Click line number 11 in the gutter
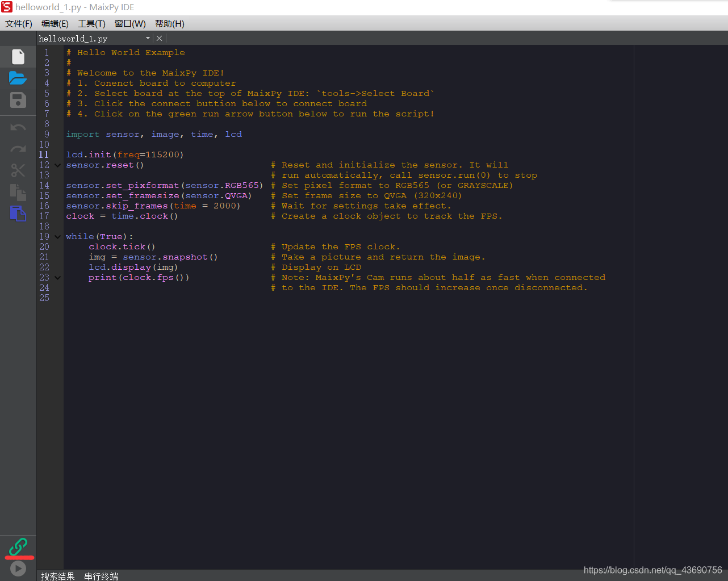The width and height of the screenshot is (728, 581). coord(44,154)
